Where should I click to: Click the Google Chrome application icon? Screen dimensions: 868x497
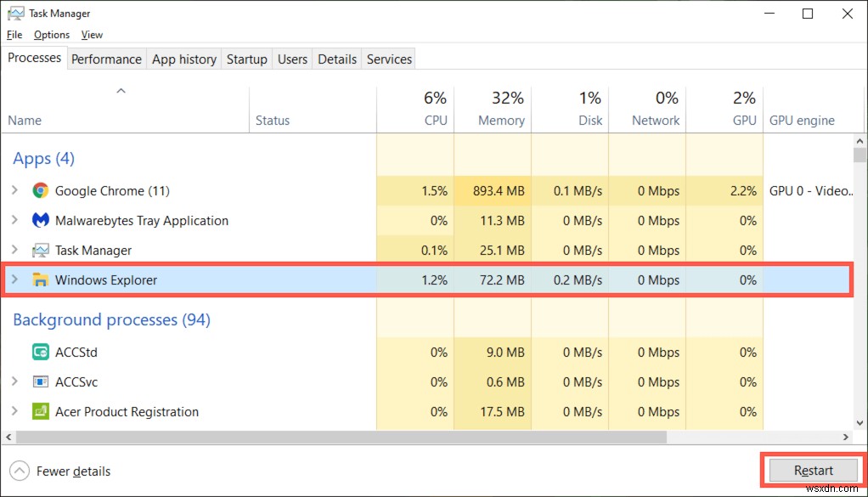click(40, 190)
